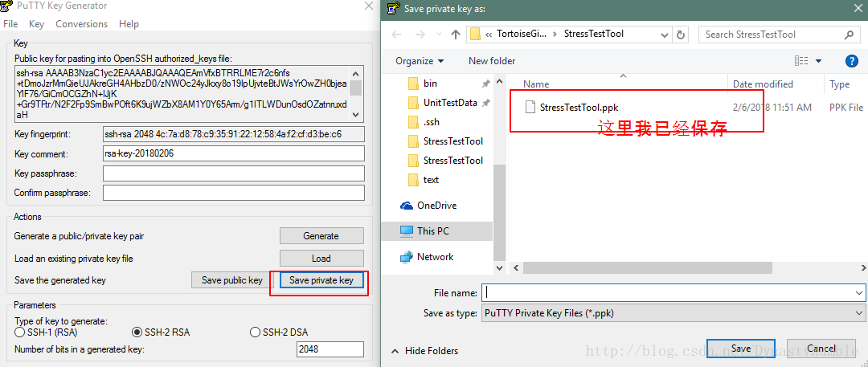The height and width of the screenshot is (367, 868).
Task: Refresh the current folder view
Action: pos(681,35)
